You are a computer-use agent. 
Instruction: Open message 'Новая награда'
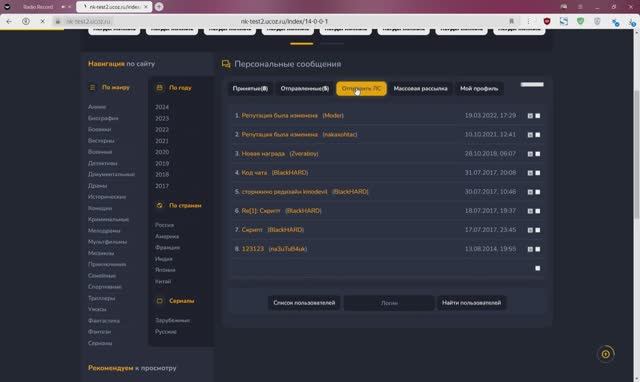click(x=263, y=154)
